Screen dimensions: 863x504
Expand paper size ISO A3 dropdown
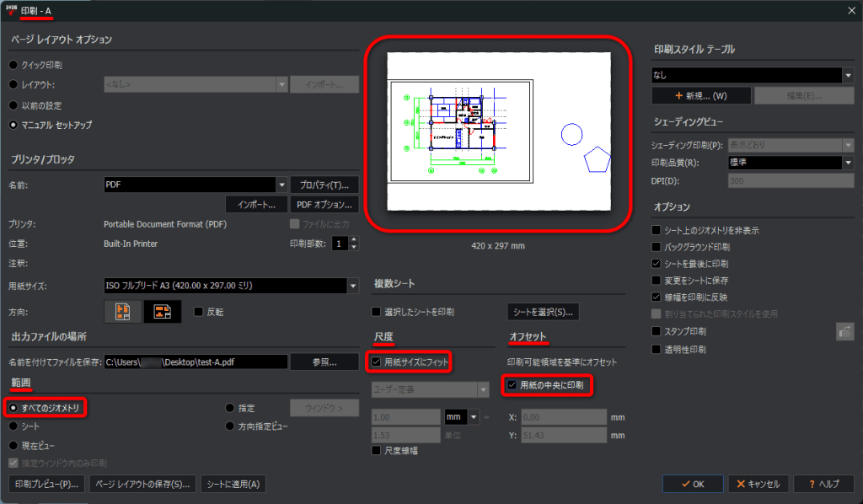pyautogui.click(x=353, y=286)
